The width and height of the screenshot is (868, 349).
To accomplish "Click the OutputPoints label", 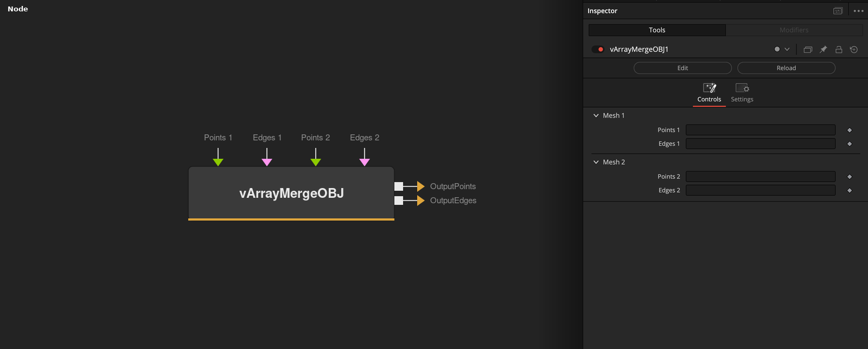I will click(x=453, y=186).
